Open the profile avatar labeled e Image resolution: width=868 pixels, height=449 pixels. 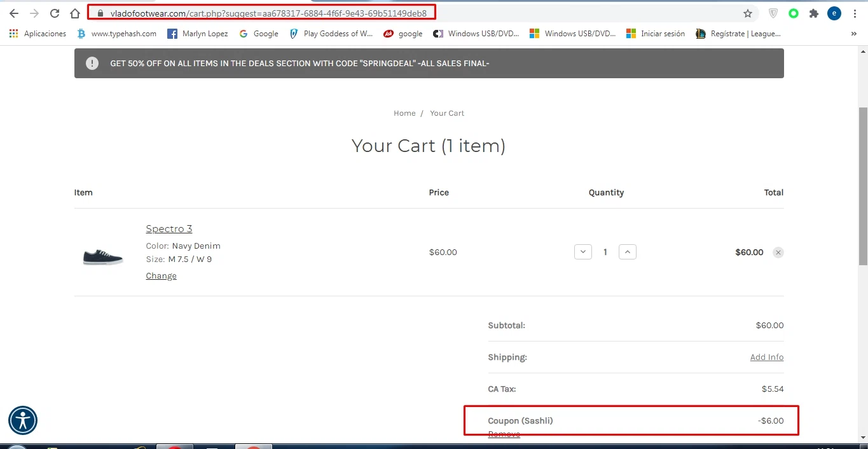click(x=834, y=13)
